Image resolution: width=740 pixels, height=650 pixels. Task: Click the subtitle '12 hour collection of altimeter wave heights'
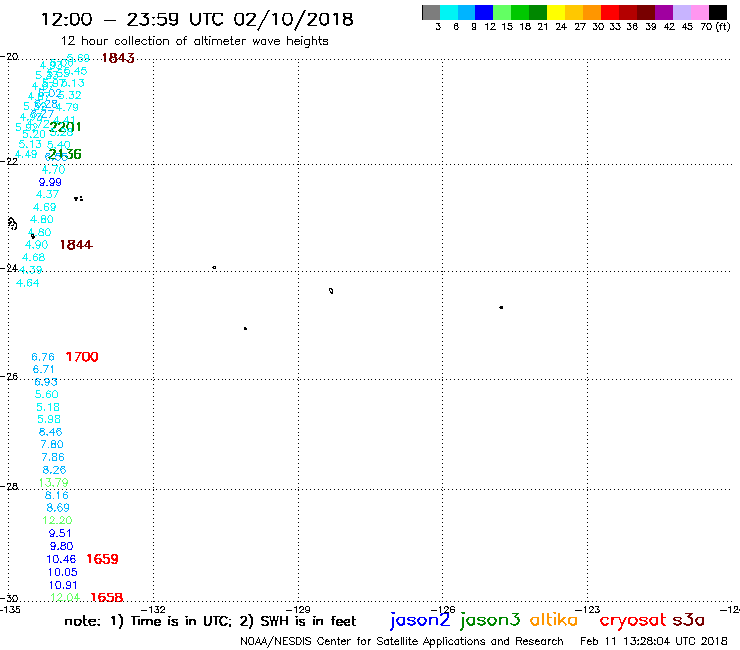[x=194, y=41]
